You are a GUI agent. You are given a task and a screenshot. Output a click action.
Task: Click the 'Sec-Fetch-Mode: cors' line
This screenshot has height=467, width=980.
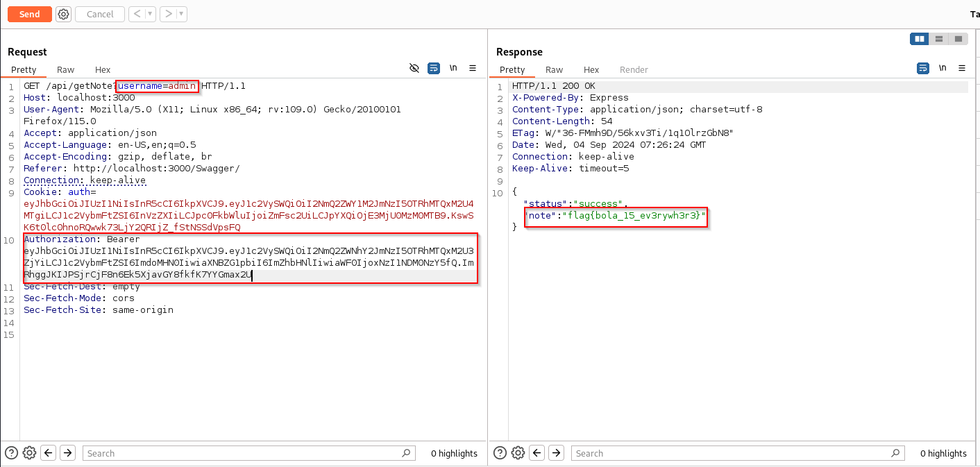(x=79, y=298)
